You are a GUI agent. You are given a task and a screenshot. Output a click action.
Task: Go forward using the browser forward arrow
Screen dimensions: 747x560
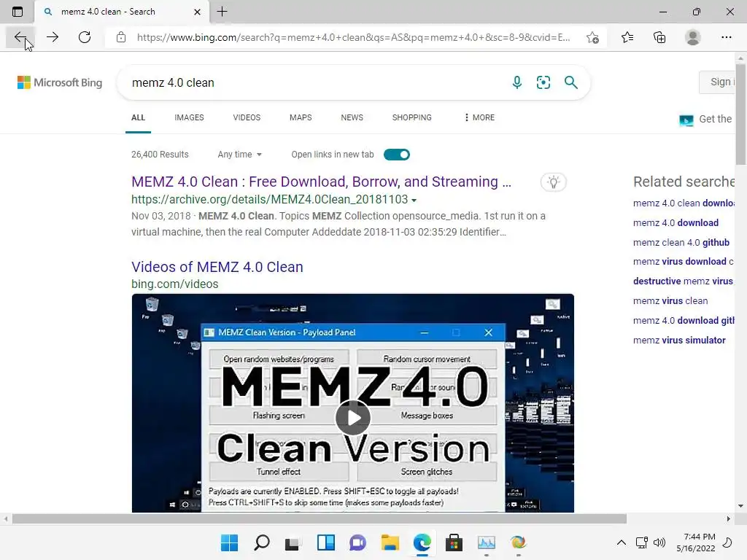coord(53,37)
